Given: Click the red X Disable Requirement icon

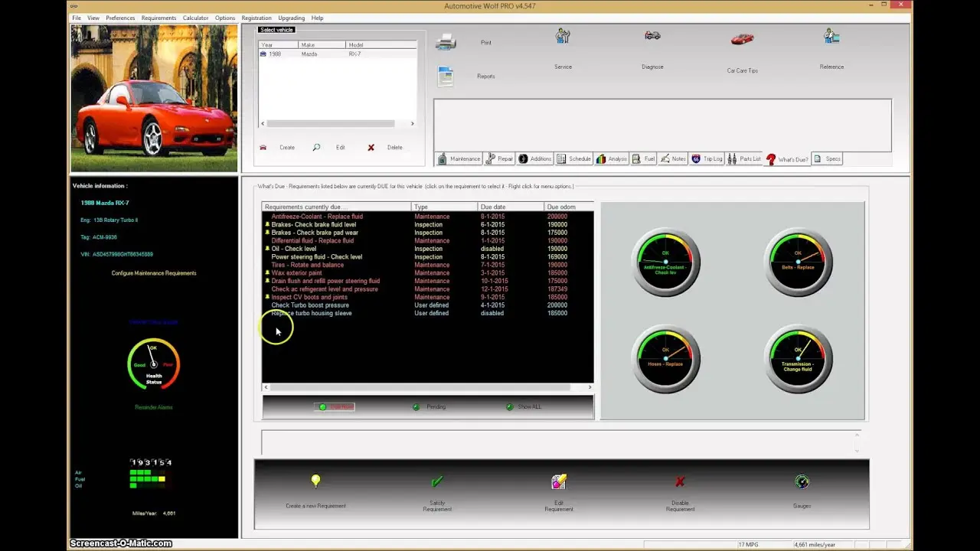Looking at the screenshot, I should click(x=680, y=481).
